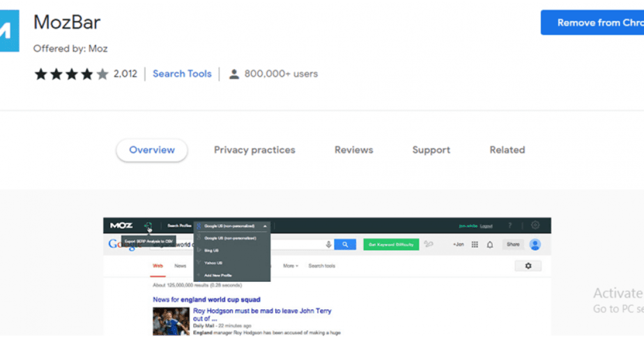Click the Search tools option
Viewport: 644px width, 337px height.
321,266
